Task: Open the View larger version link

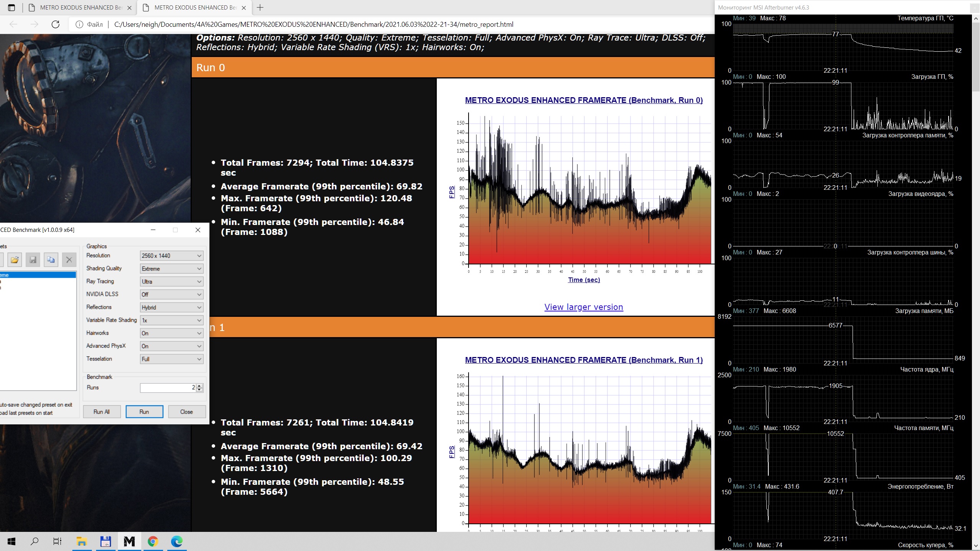Action: click(583, 307)
